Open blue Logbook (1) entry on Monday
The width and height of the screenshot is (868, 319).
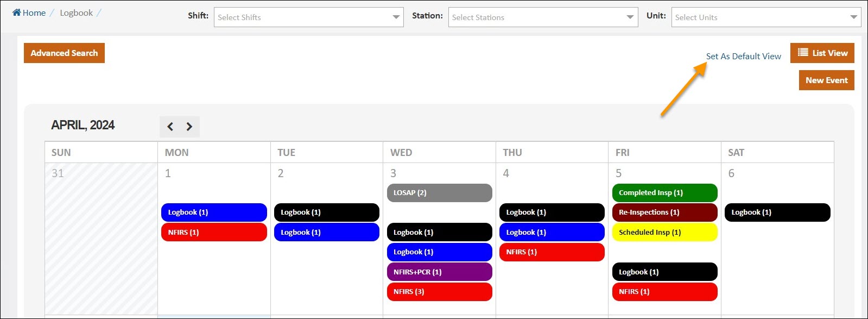pyautogui.click(x=214, y=212)
